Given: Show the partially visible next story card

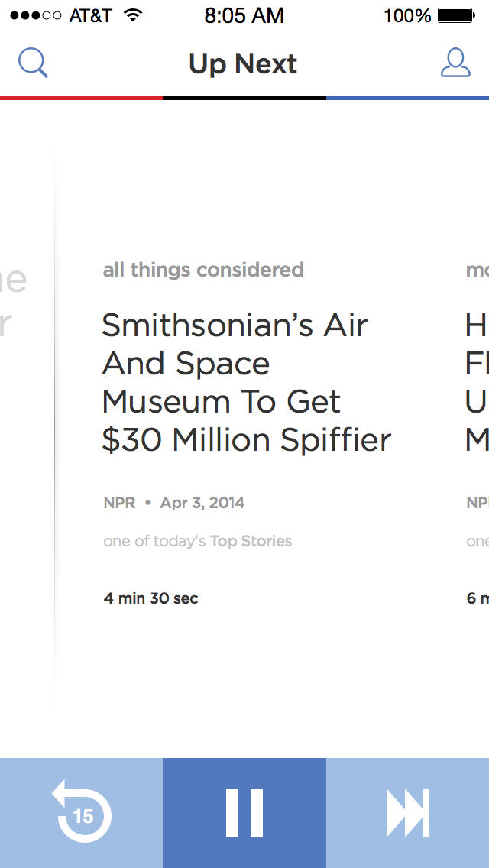Looking at the screenshot, I should pyautogui.click(x=476, y=382).
